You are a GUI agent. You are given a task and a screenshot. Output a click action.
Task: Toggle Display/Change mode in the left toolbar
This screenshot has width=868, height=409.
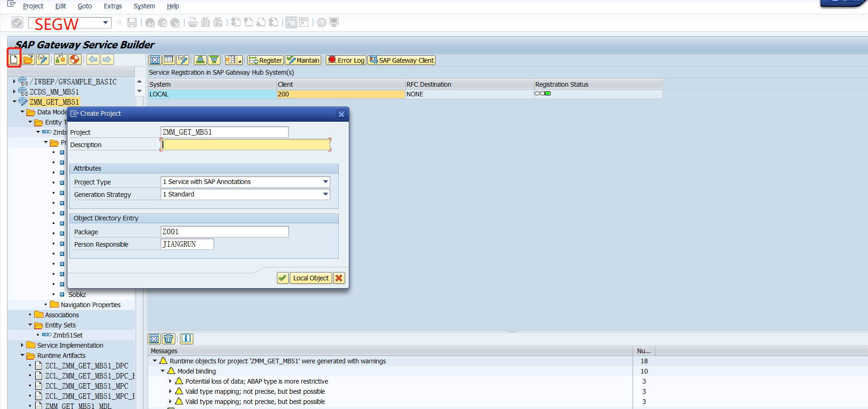pyautogui.click(x=42, y=59)
